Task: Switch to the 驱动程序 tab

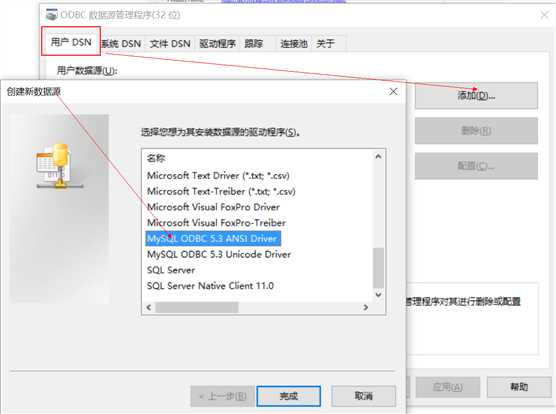Action: [217, 44]
